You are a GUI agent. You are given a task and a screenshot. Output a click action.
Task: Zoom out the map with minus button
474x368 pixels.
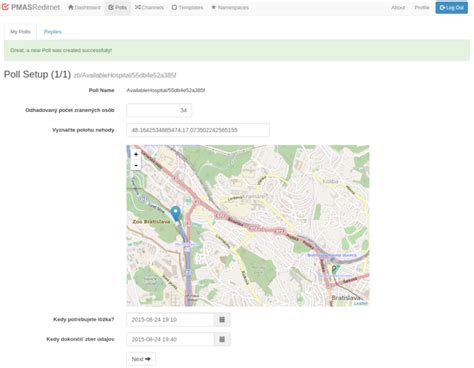click(x=136, y=165)
